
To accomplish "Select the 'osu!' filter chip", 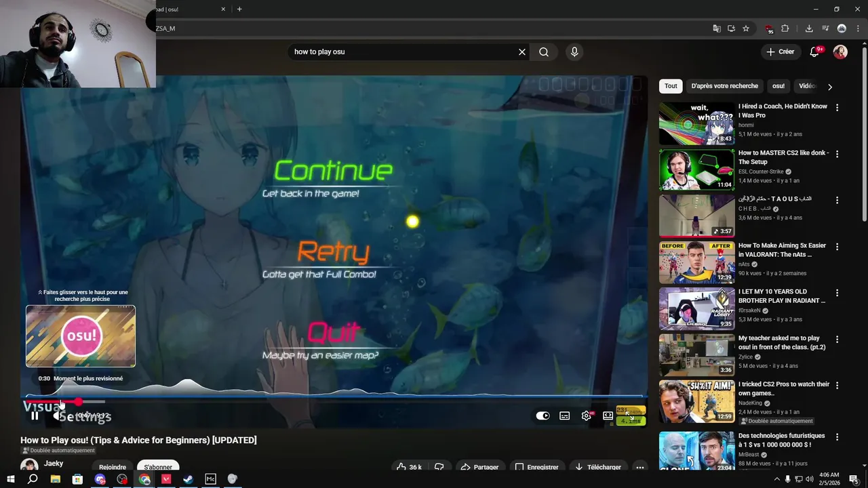I will (x=778, y=86).
